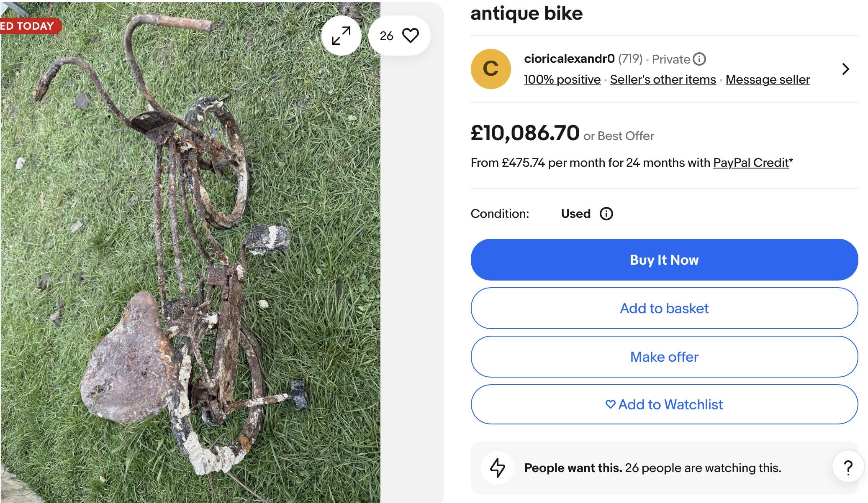Image resolution: width=868 pixels, height=503 pixels.
Task: Click Message seller link
Action: (x=768, y=79)
